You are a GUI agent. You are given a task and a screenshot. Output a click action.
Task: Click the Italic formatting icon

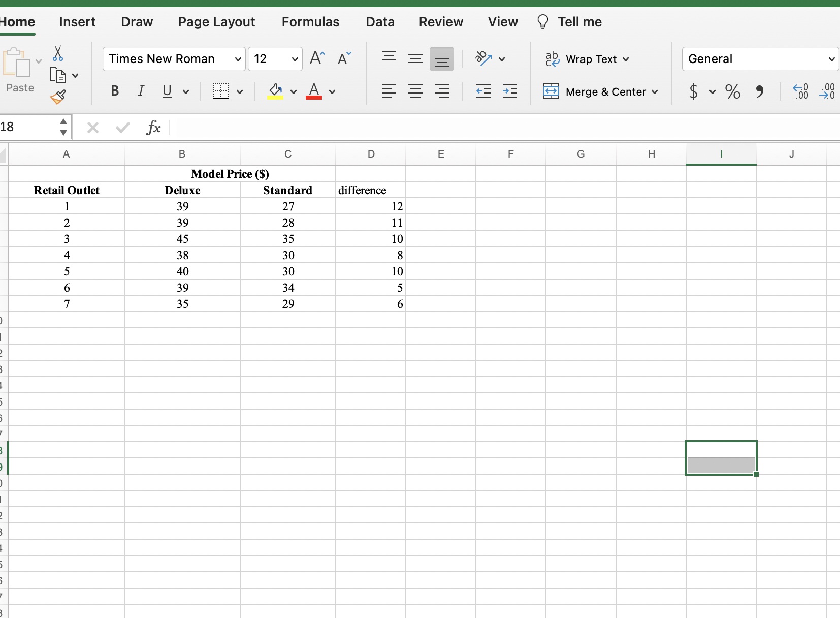pyautogui.click(x=141, y=91)
